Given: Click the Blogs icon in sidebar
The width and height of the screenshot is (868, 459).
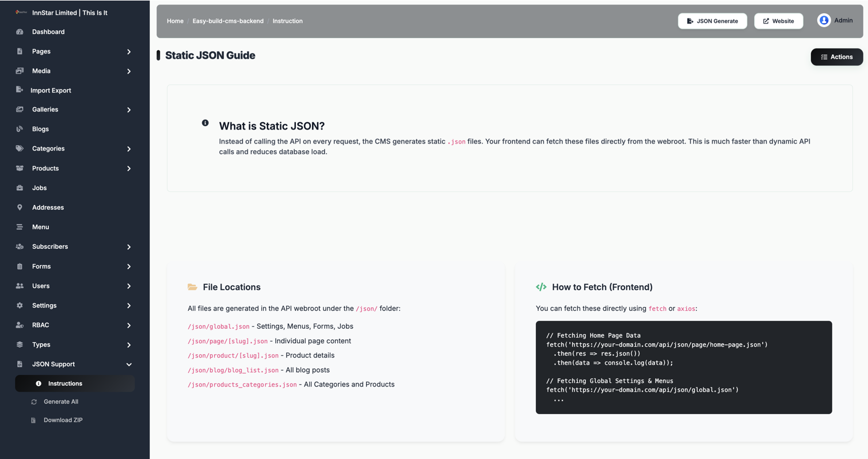Looking at the screenshot, I should click(x=20, y=129).
